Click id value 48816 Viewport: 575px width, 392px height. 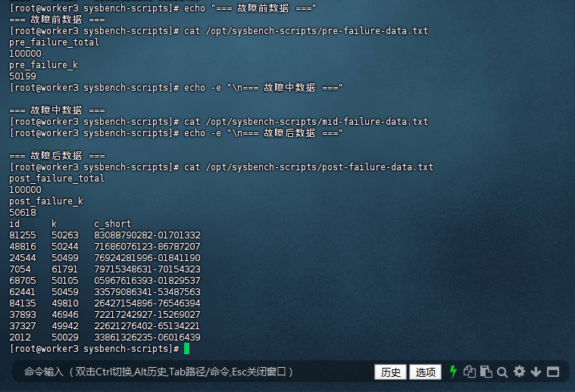tap(23, 247)
